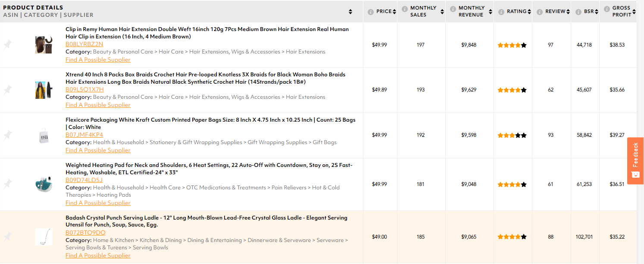Click the Weighted Heating Pad thumbnail
This screenshot has width=644, height=264.
point(44,184)
